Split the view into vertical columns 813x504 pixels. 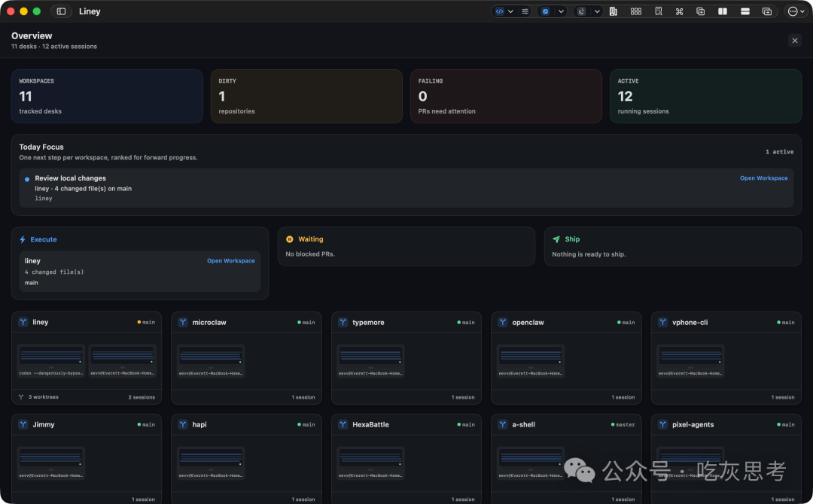(722, 11)
